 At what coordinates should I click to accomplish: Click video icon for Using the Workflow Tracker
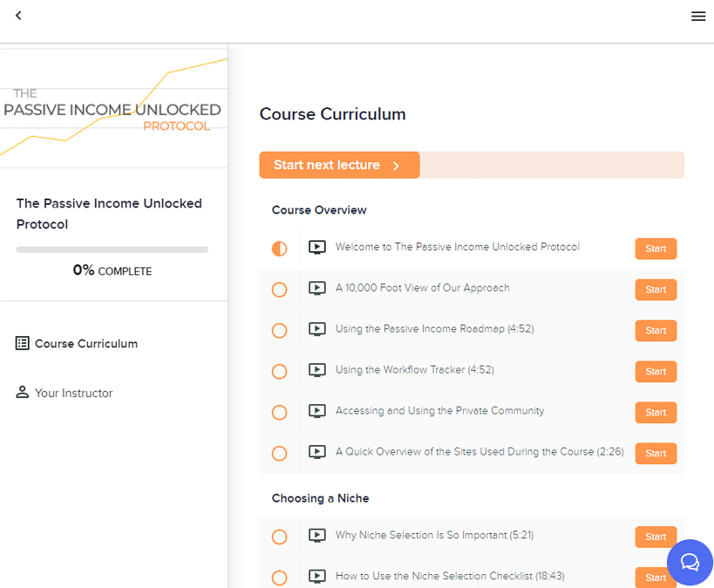(x=317, y=370)
